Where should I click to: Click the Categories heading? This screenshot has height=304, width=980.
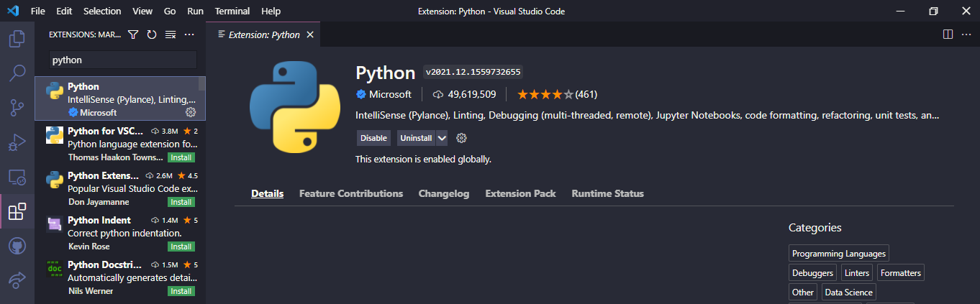[x=815, y=227]
